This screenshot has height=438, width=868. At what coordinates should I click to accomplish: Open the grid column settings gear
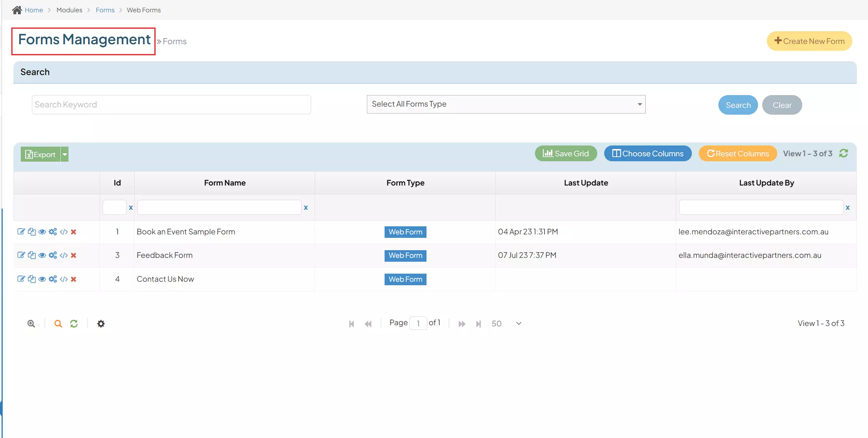(101, 323)
